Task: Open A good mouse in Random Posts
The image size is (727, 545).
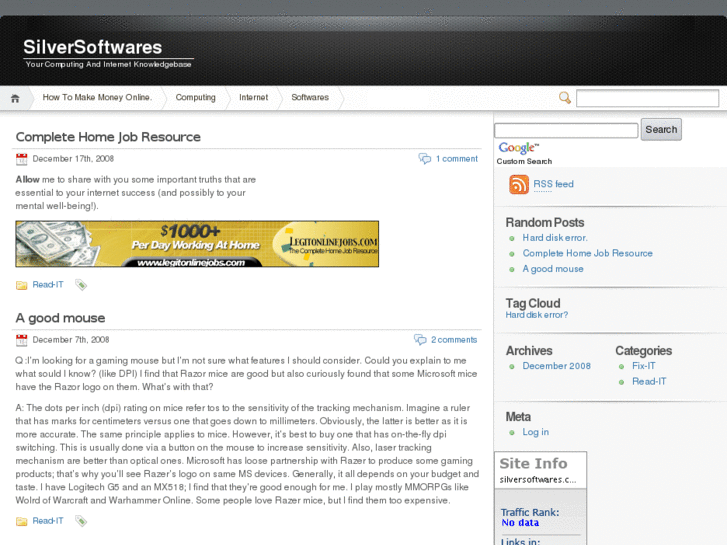Action: pyautogui.click(x=553, y=269)
